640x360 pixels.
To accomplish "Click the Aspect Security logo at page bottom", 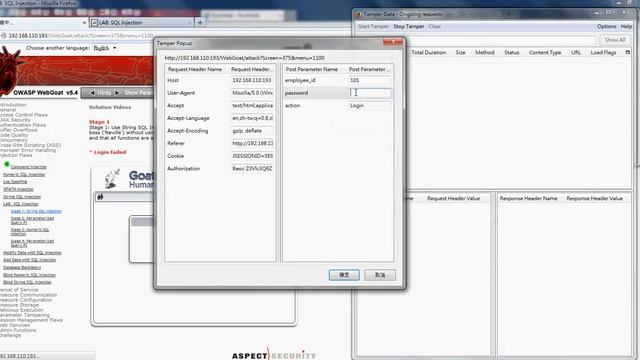I will (274, 355).
